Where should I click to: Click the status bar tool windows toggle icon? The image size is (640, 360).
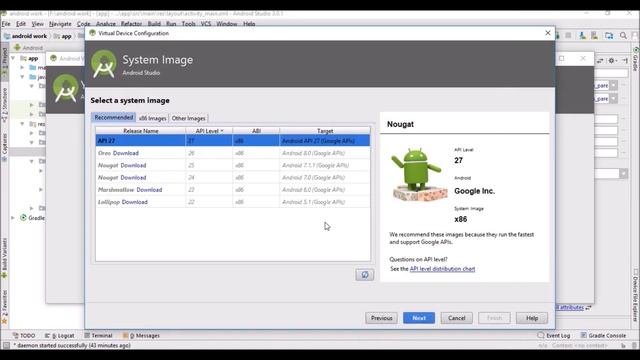pos(6,345)
